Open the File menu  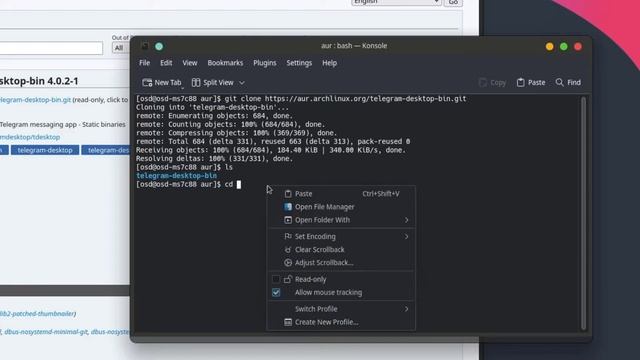(x=144, y=63)
